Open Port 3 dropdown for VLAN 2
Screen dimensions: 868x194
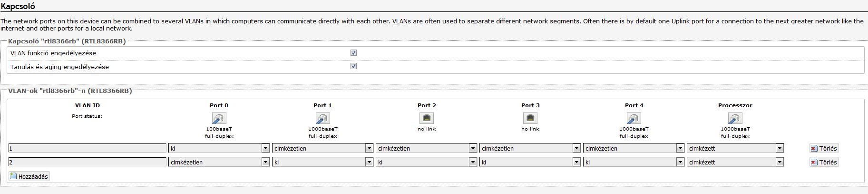click(x=530, y=162)
